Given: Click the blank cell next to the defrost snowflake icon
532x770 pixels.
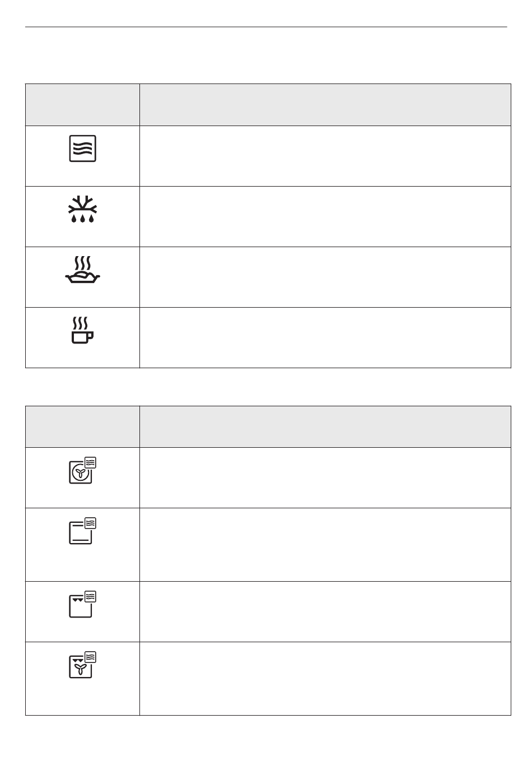Looking at the screenshot, I should pos(325,216).
